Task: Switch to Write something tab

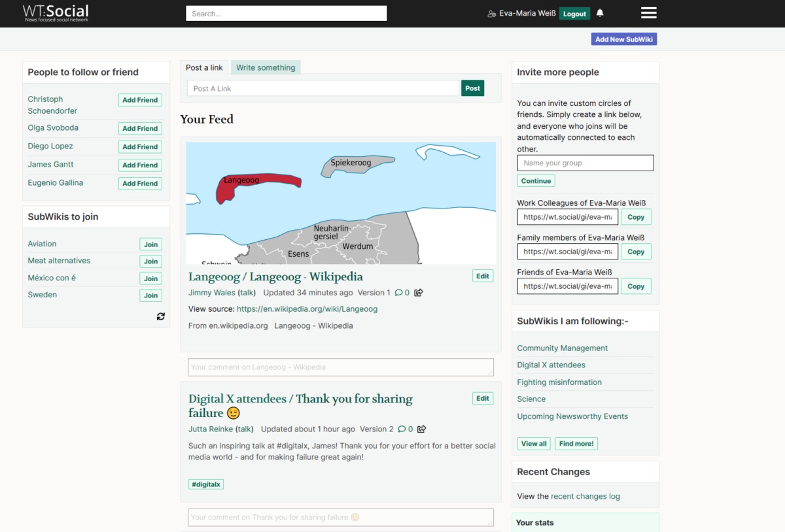Action: tap(266, 67)
